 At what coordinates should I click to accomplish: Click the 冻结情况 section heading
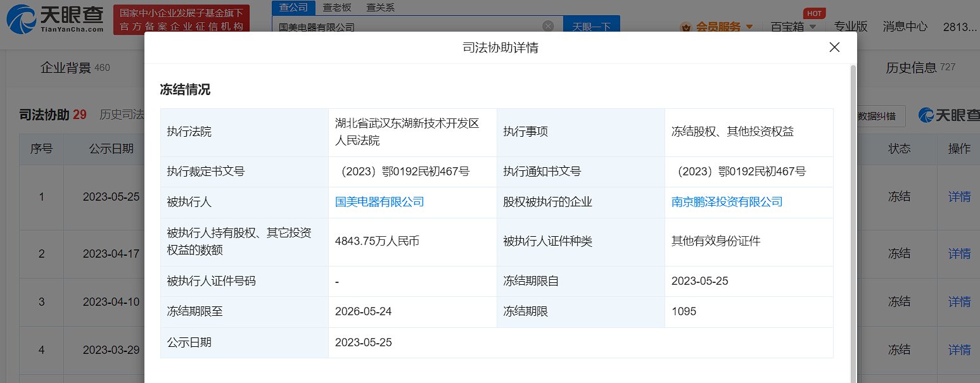pyautogui.click(x=185, y=90)
